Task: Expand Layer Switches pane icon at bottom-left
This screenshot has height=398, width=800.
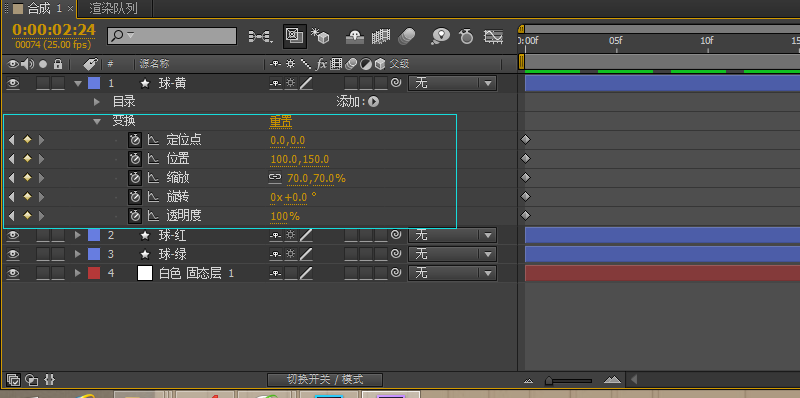Action: pyautogui.click(x=14, y=380)
